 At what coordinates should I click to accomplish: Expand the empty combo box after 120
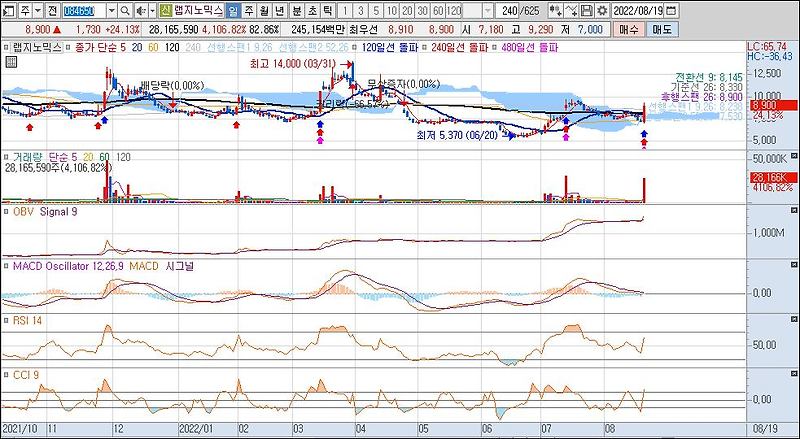[488, 10]
